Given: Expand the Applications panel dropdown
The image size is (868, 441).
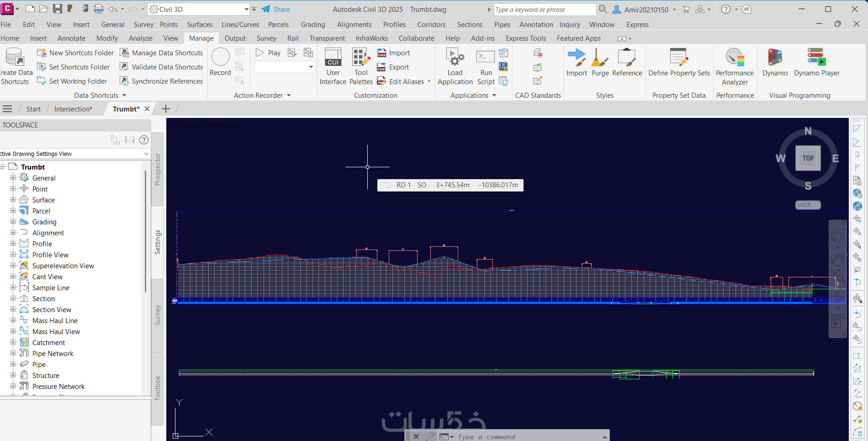Looking at the screenshot, I should coord(494,96).
